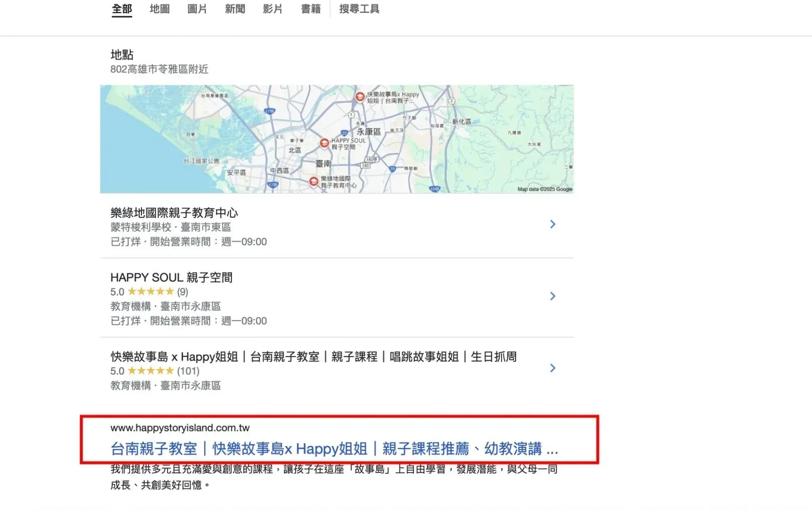The width and height of the screenshot is (812, 511).
Task: Click the 永康區 label on the map
Action: [369, 131]
